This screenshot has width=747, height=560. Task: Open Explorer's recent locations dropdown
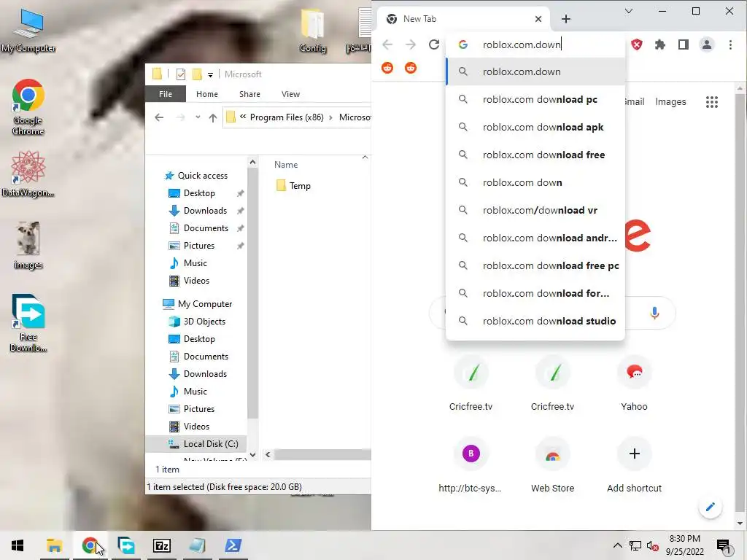(198, 117)
